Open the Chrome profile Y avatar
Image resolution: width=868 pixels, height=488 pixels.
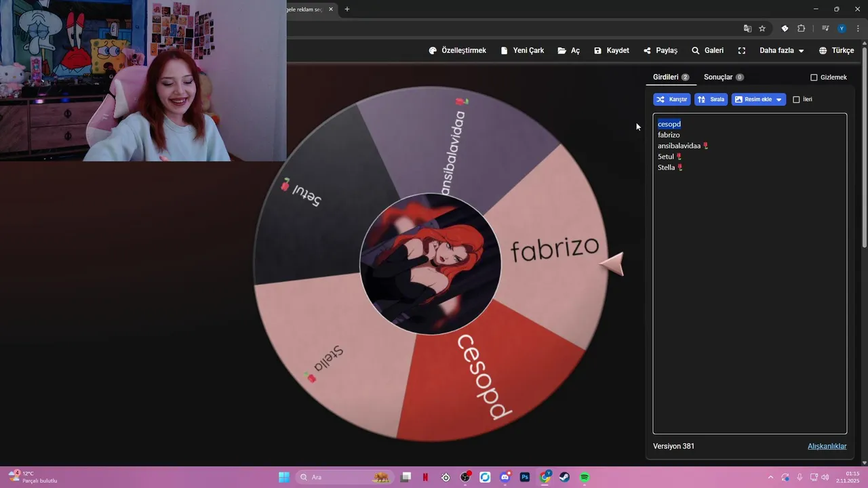pyautogui.click(x=842, y=28)
